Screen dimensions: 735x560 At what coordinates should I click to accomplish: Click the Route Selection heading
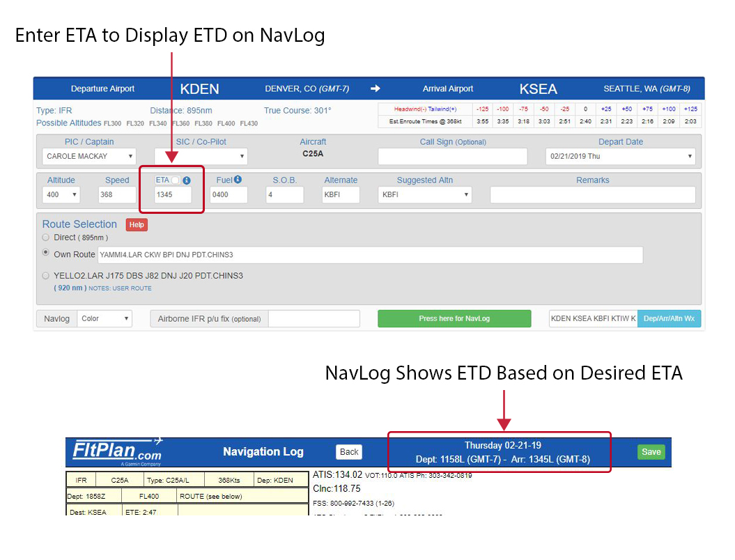click(x=79, y=224)
